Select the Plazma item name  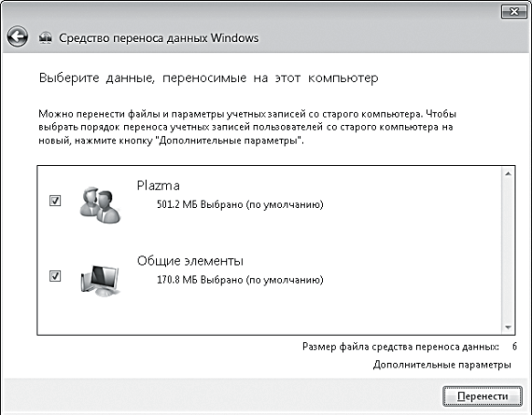[158, 186]
